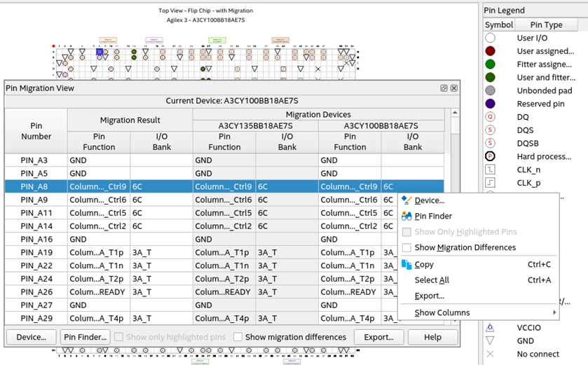The width and height of the screenshot is (588, 365).
Task: Click the red pin A1 marker in the chip view
Action: tap(54, 46)
